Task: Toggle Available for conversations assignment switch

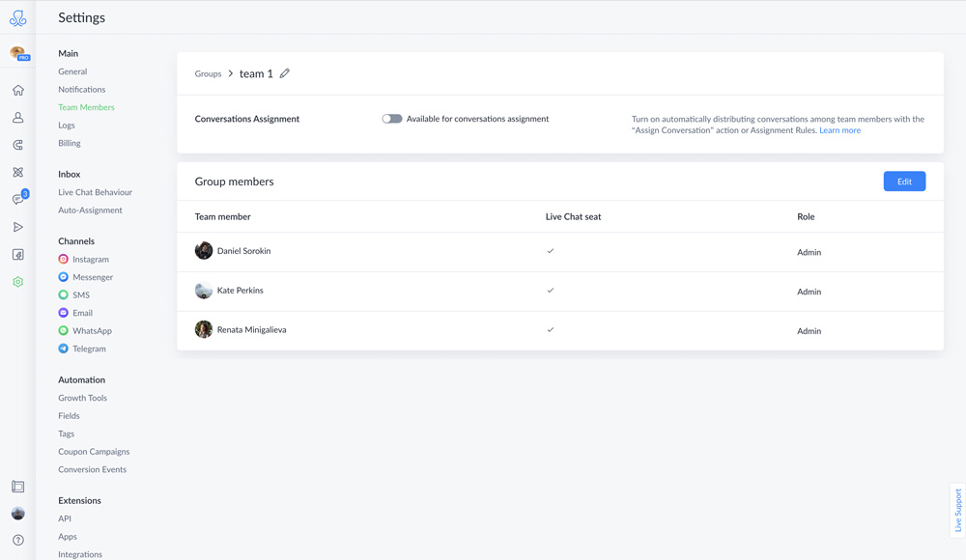Action: [392, 119]
